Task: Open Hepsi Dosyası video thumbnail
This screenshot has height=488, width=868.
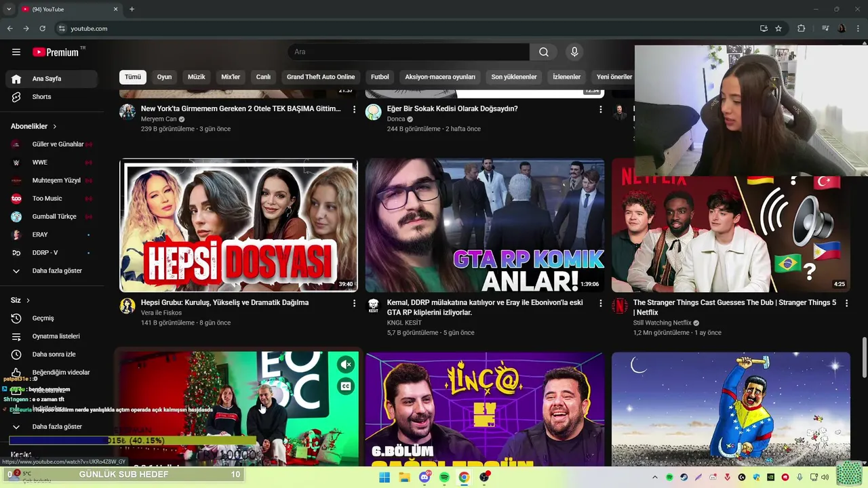Action: tap(239, 226)
